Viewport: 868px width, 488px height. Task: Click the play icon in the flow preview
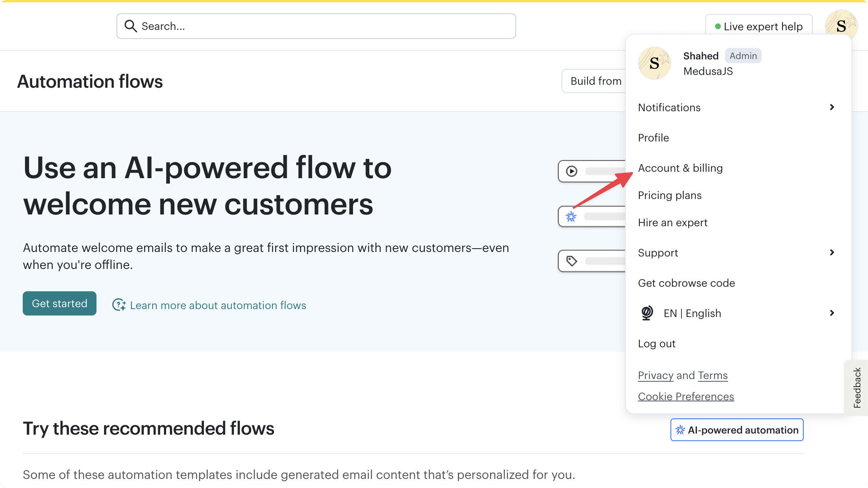point(572,171)
